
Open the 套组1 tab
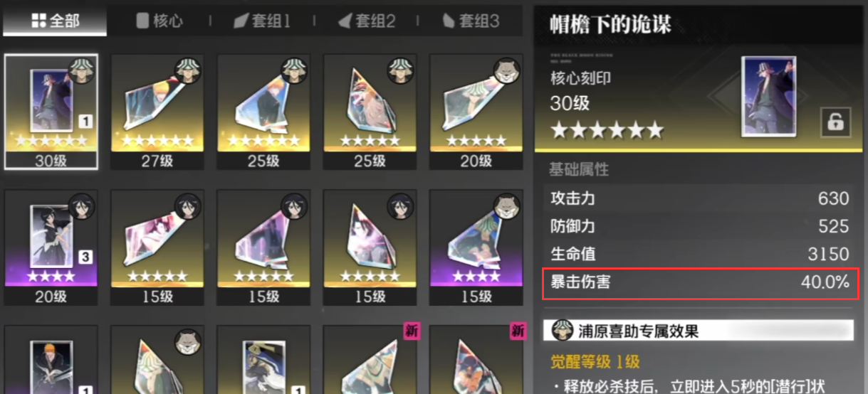click(262, 21)
